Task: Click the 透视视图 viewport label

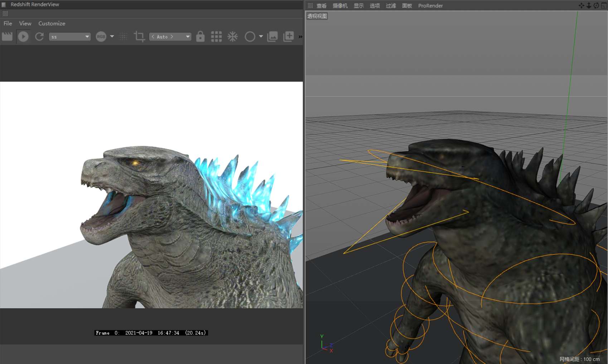Action: 317,16
